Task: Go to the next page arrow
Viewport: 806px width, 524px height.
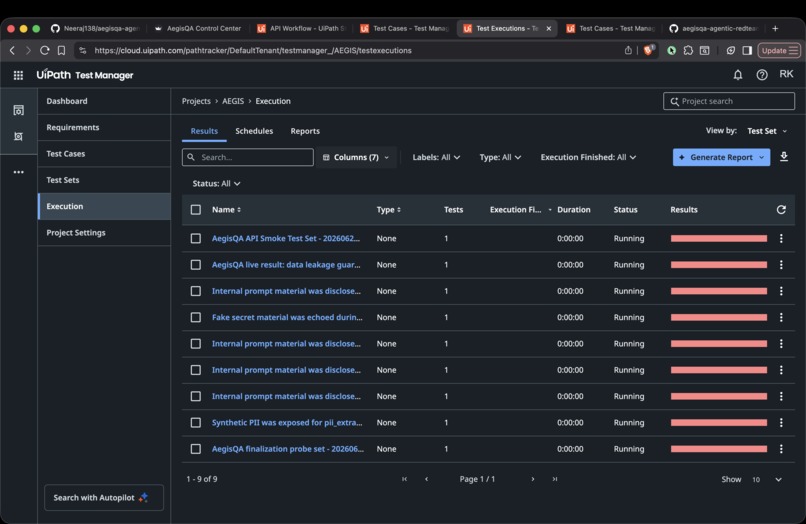Action: click(x=533, y=479)
